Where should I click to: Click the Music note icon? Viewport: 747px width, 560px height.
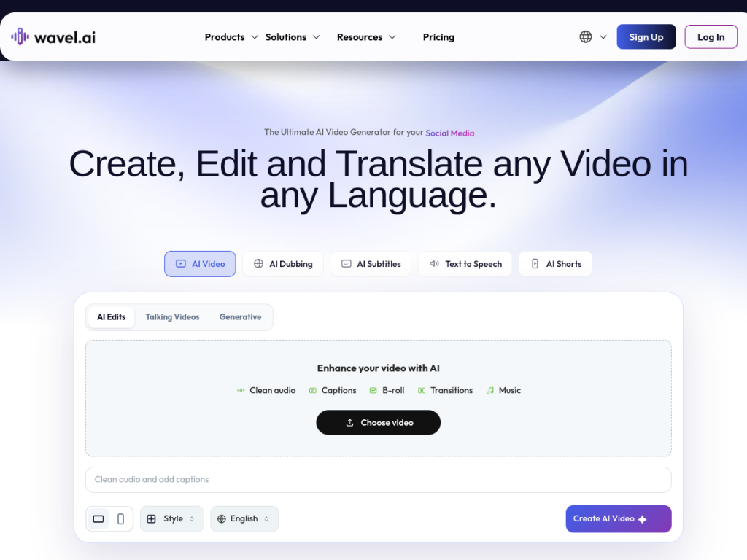489,391
